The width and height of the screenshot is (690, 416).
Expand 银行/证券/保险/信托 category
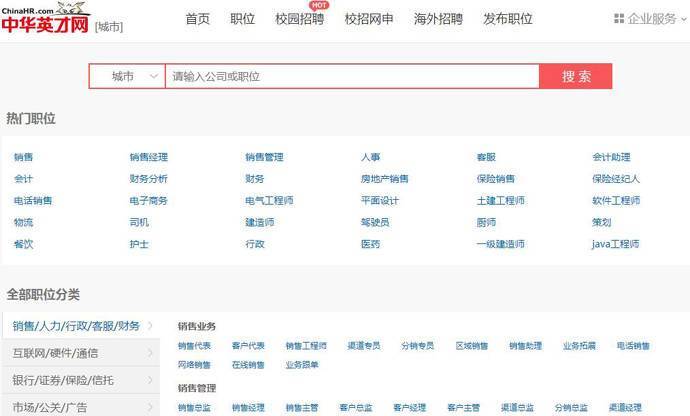(81, 380)
